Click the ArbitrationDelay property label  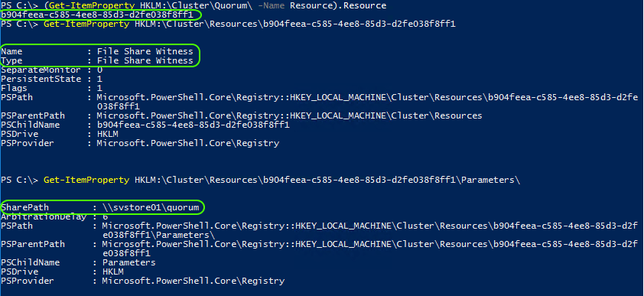[x=43, y=216]
